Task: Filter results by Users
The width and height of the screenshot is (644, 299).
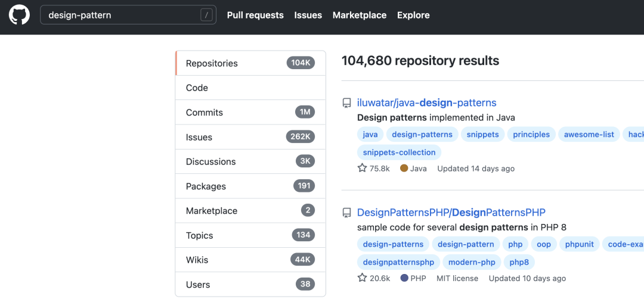Action: [x=198, y=285]
